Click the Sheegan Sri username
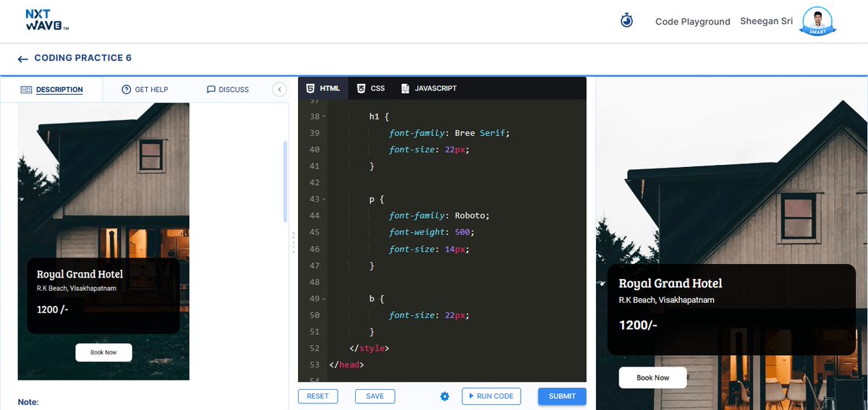The width and height of the screenshot is (868, 410). [x=766, y=21]
